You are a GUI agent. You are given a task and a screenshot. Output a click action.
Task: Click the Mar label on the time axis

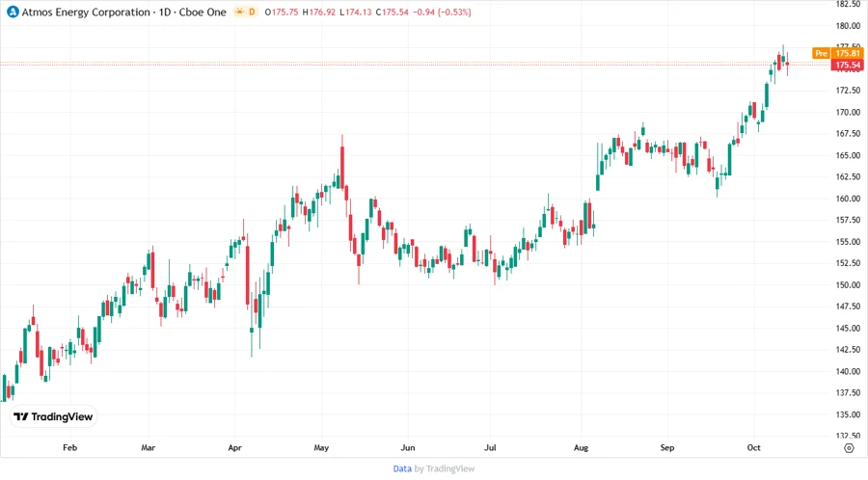coord(148,447)
